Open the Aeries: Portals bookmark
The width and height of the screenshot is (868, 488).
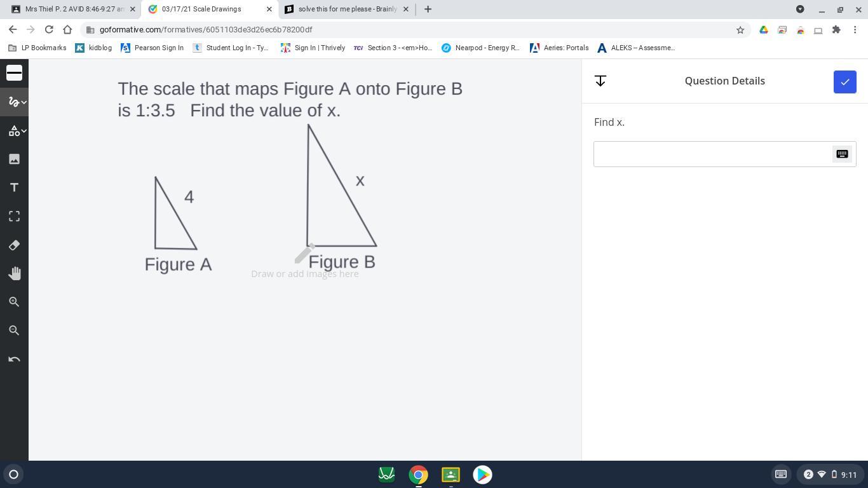[559, 48]
